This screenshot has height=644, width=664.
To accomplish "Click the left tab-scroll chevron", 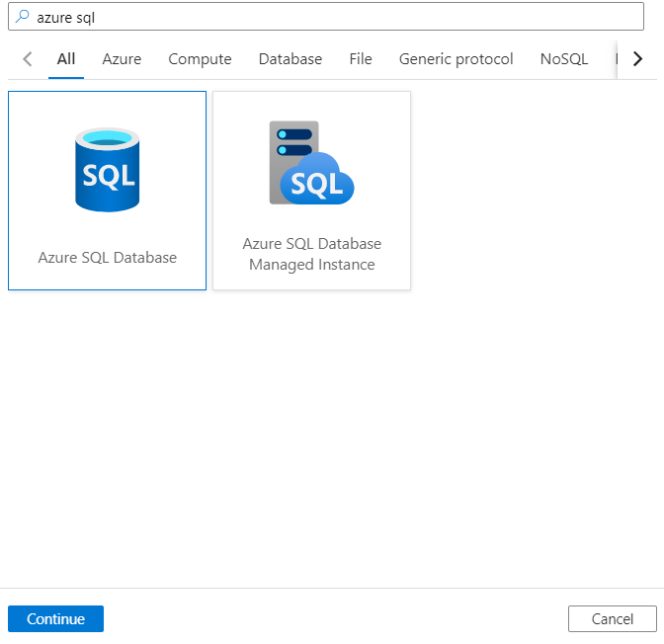I will point(28,59).
